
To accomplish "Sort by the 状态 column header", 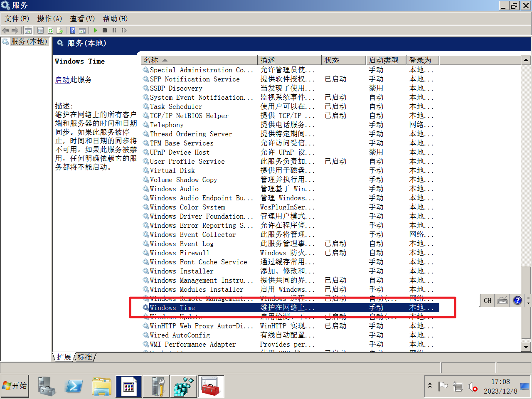I will [344, 60].
